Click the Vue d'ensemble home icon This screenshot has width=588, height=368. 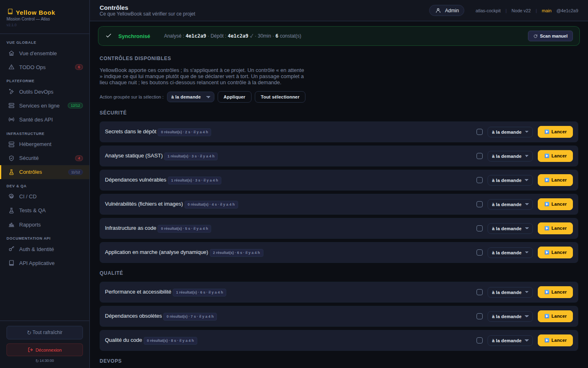point(11,54)
